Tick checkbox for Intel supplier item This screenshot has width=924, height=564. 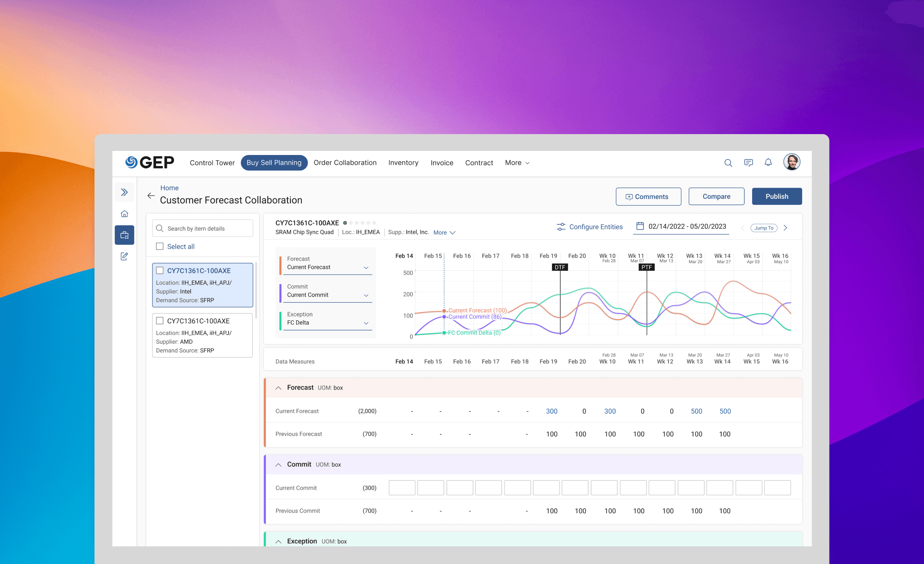160,271
